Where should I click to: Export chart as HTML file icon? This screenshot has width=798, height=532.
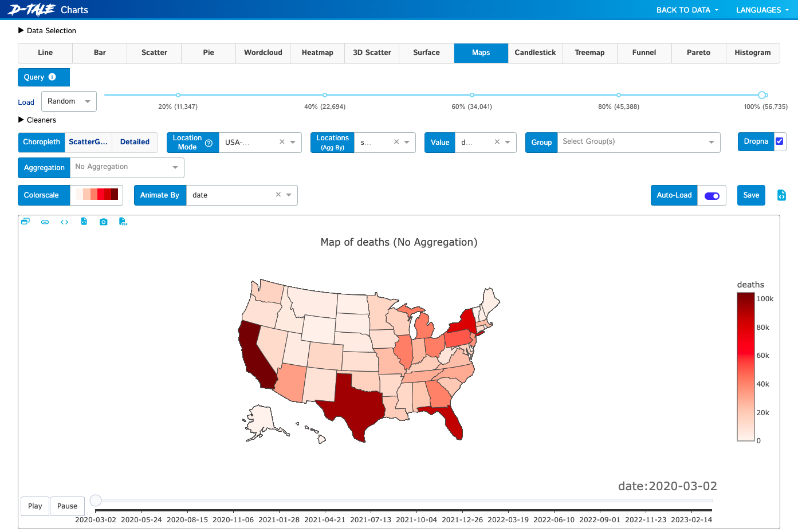(84, 222)
